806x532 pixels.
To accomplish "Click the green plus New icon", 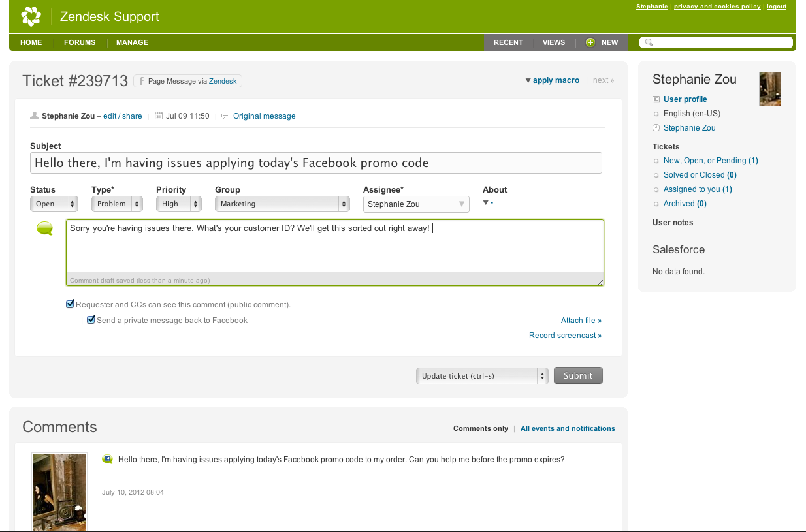I will point(590,42).
